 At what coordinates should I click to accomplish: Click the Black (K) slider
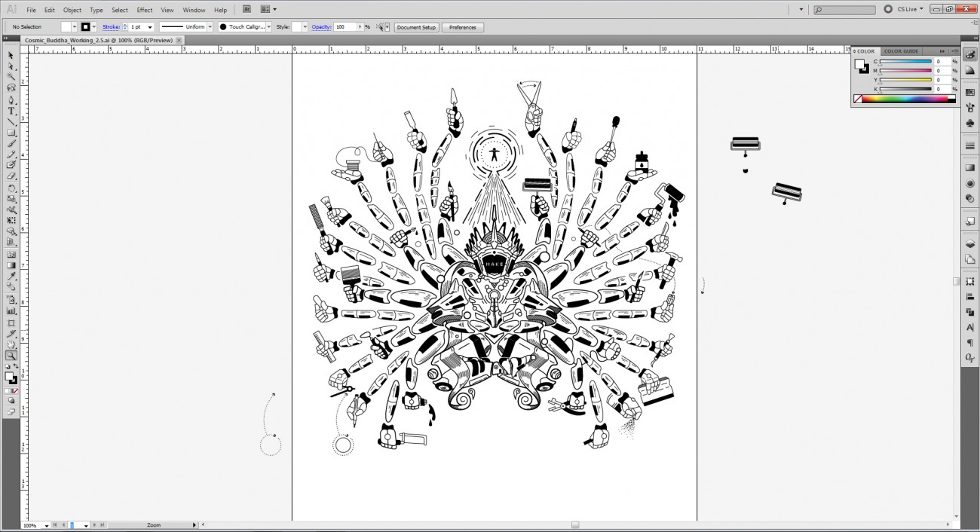[905, 89]
